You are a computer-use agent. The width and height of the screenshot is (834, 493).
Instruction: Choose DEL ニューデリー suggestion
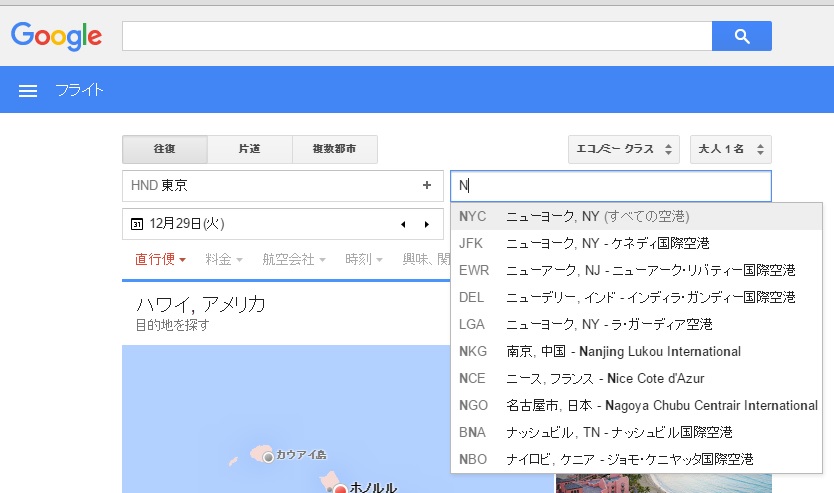point(637,297)
